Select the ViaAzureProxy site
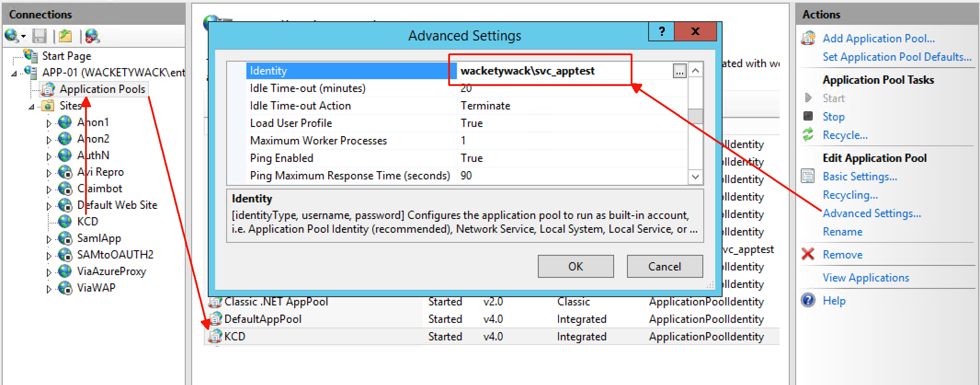The width and height of the screenshot is (980, 385). (111, 271)
